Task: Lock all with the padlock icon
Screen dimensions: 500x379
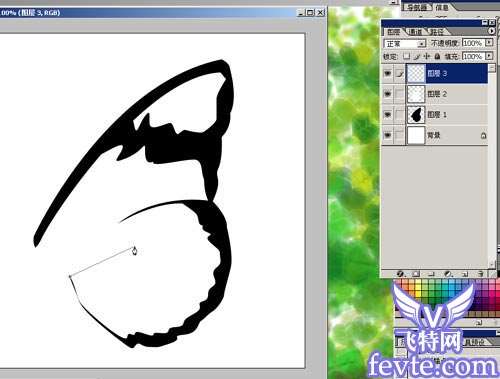Action: tap(437, 56)
